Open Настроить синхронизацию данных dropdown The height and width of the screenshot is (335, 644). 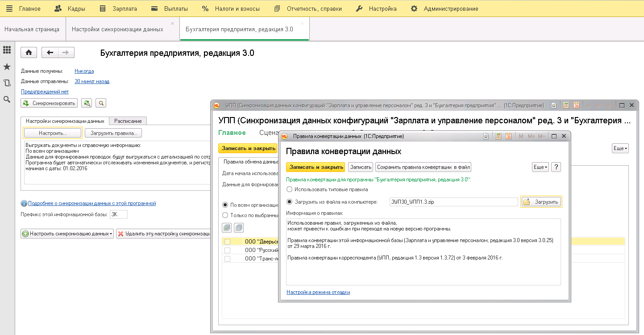(x=67, y=234)
